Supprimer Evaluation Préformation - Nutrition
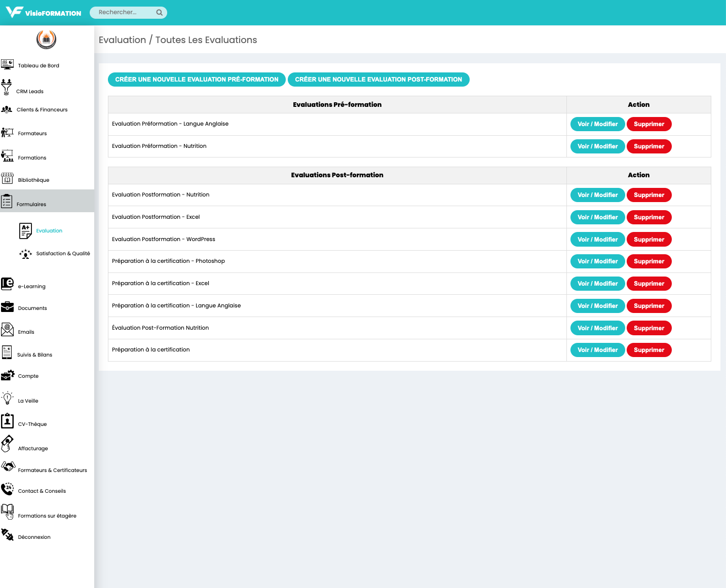 (649, 146)
